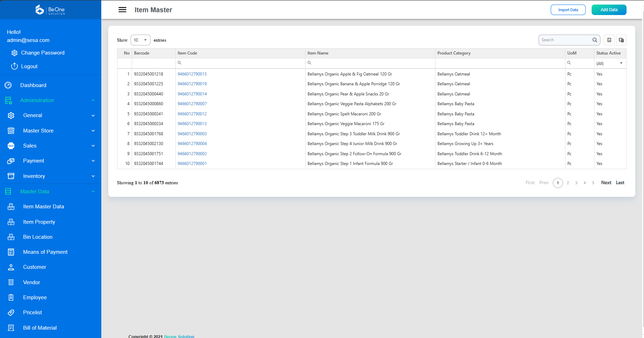Click the Beone Solution footer link
This screenshot has height=338, width=644.
[x=179, y=336]
